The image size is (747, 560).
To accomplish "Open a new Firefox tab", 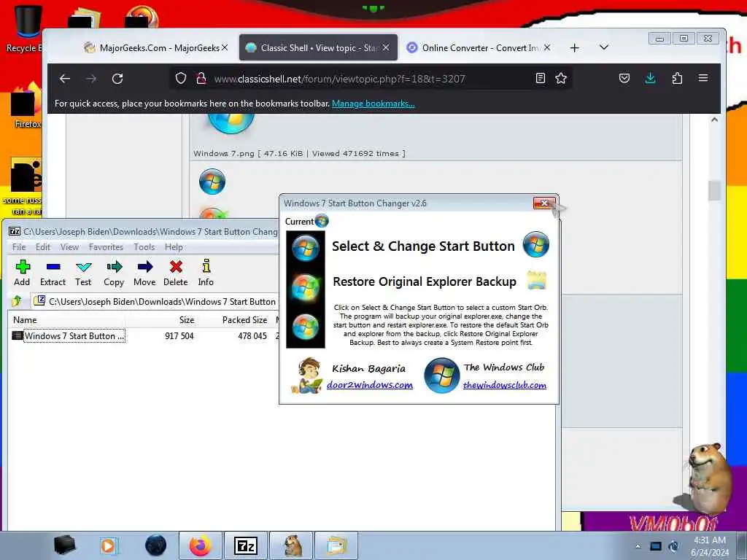I will pos(575,47).
